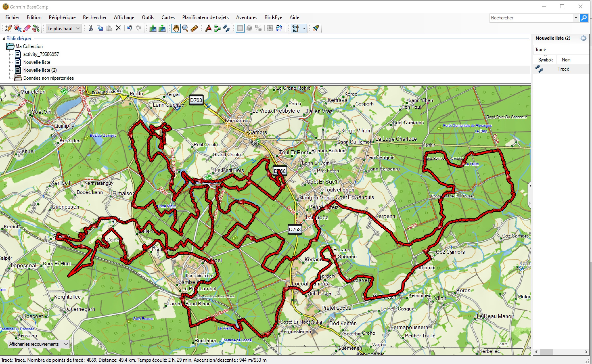
Task: Send data to device icon
Action: tap(153, 28)
